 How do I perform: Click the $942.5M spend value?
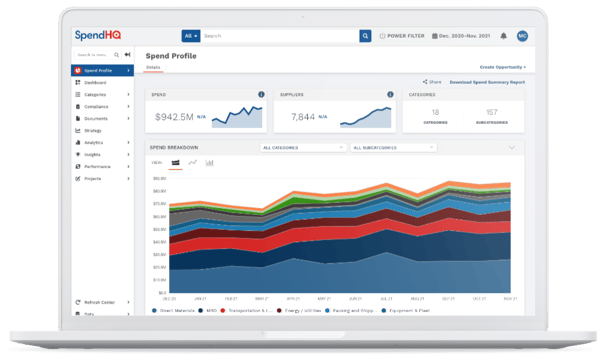coord(174,117)
